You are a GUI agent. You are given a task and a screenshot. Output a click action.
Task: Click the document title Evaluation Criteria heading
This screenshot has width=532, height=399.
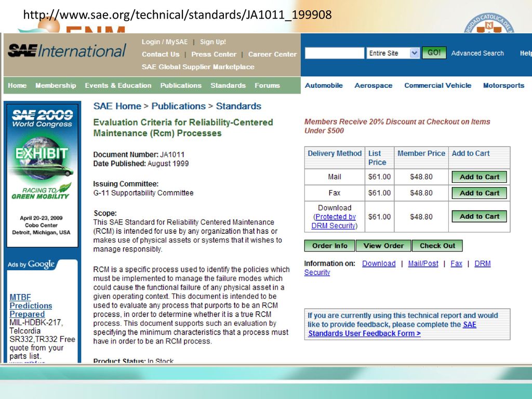(183, 128)
